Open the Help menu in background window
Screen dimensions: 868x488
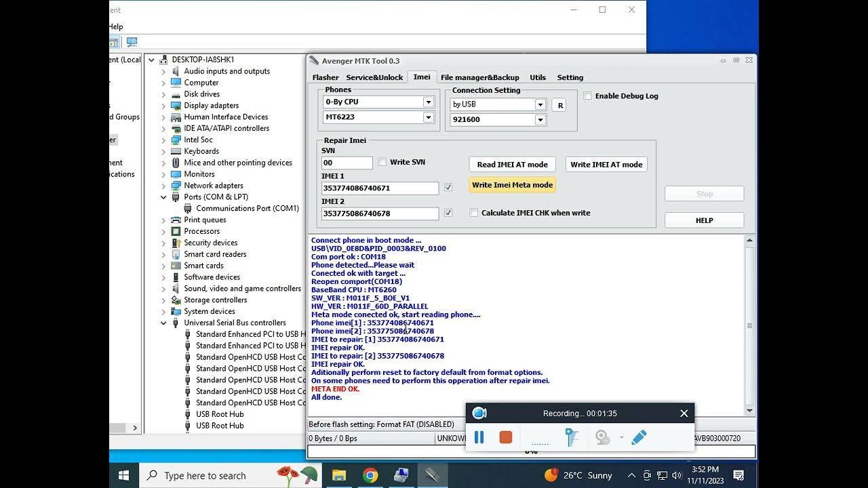tap(117, 26)
